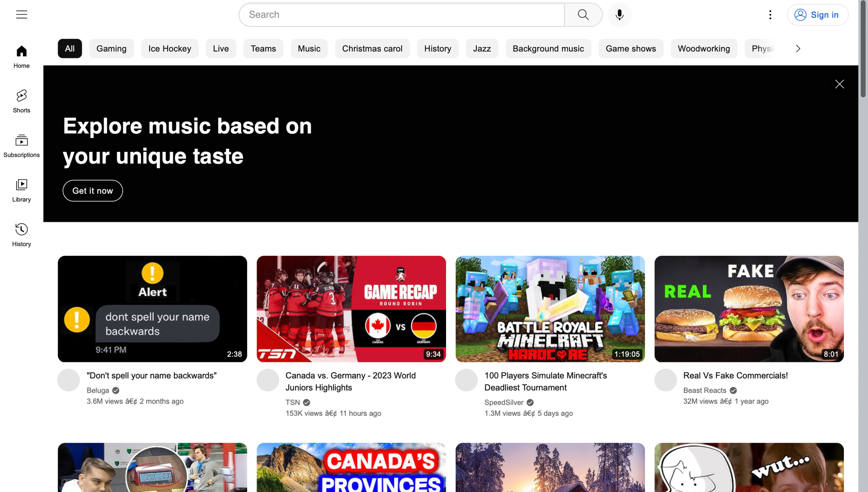
Task: Open the three-dot settings menu
Action: pyautogui.click(x=770, y=15)
